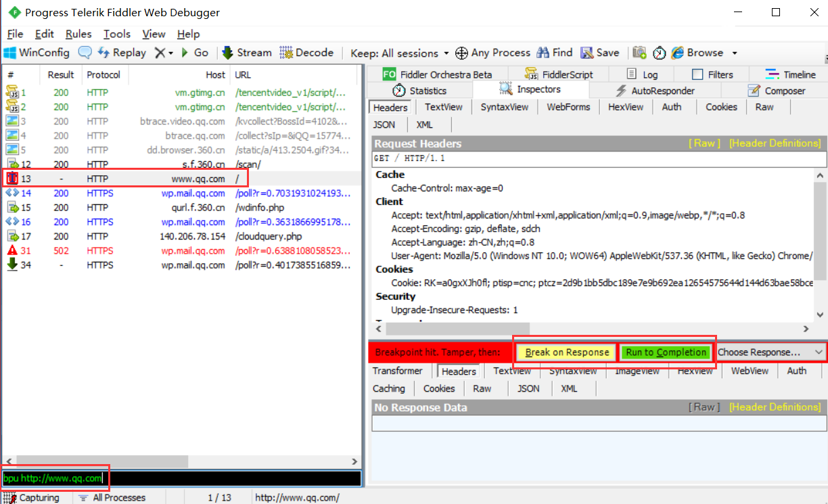This screenshot has width=828, height=504.
Task: Click the Find binoculars icon
Action: pos(543,53)
